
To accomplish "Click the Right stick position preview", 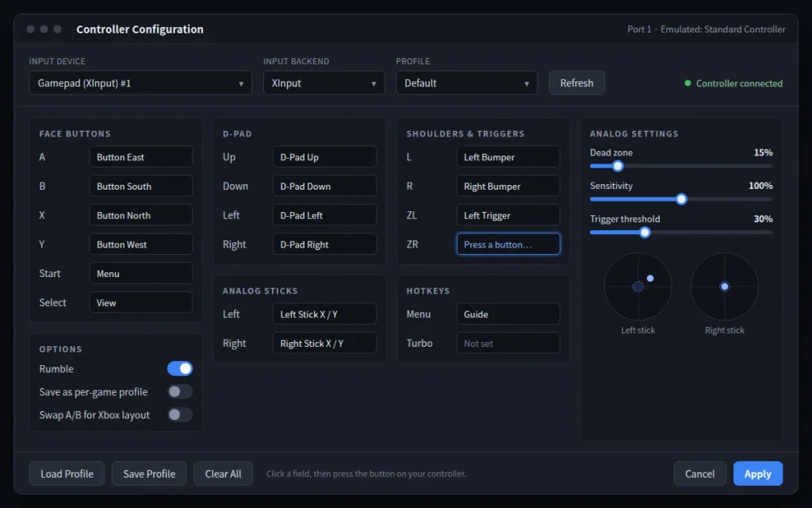I will [725, 286].
